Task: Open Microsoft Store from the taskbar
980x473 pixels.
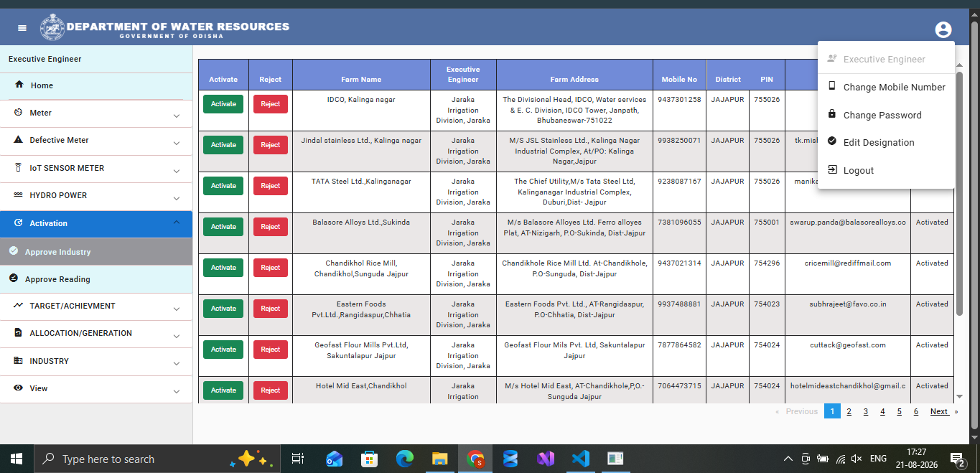Action: click(x=369, y=459)
